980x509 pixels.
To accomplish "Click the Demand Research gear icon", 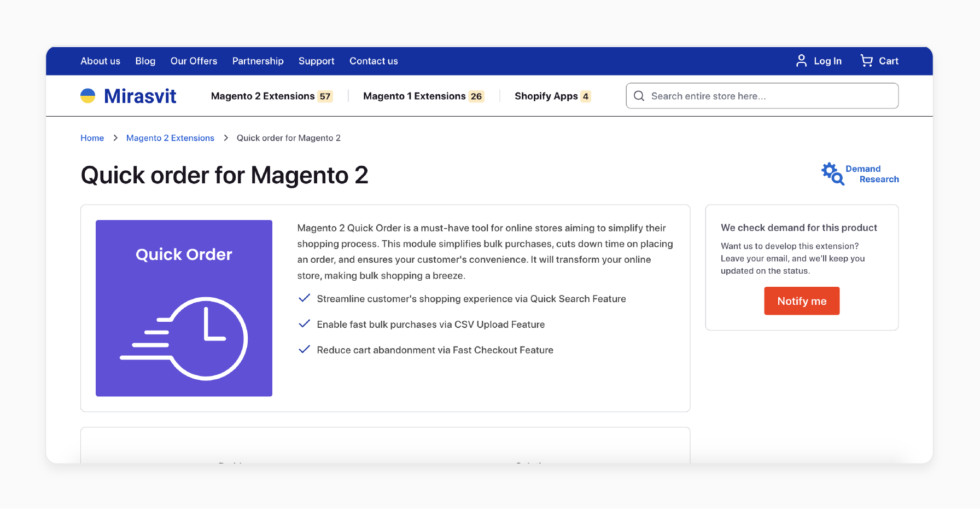I will (x=833, y=173).
